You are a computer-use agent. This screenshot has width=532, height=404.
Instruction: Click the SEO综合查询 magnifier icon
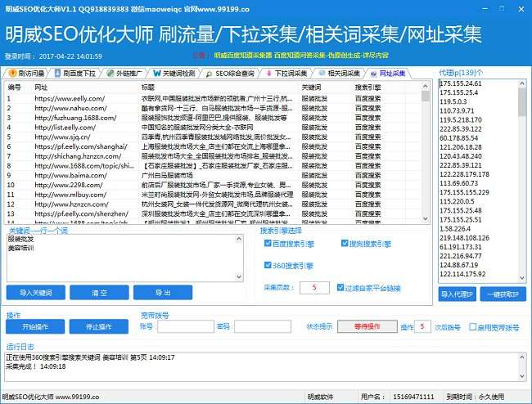209,74
